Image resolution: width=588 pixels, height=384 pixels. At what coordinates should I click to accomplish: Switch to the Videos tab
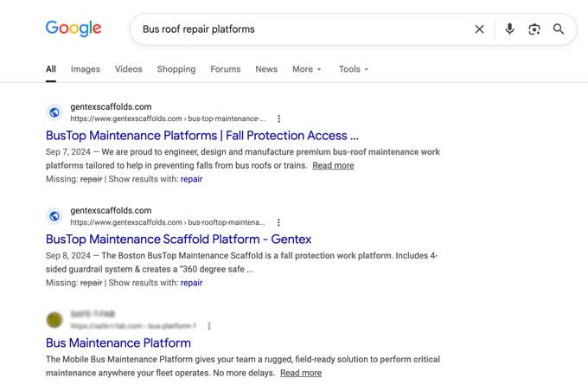(129, 69)
